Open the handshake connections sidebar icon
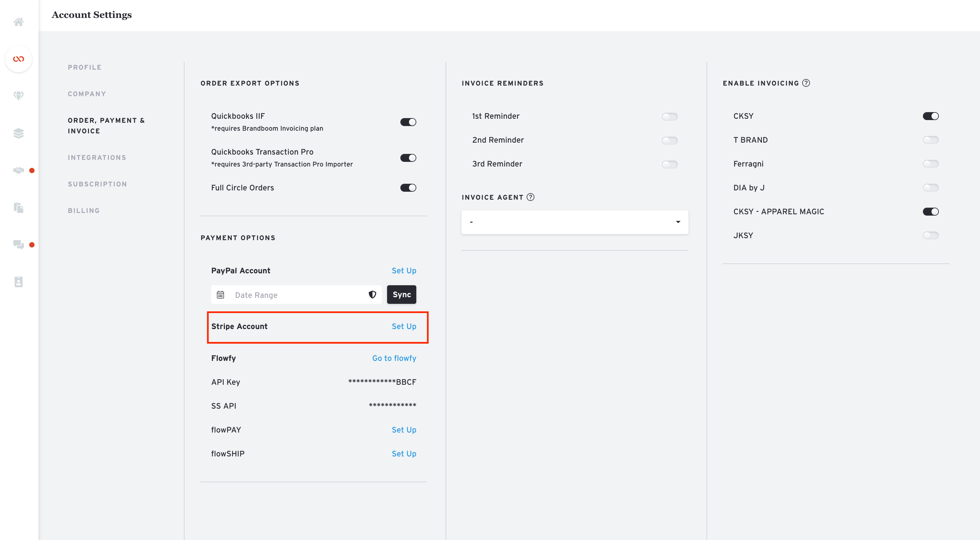The image size is (980, 540). pos(19,170)
